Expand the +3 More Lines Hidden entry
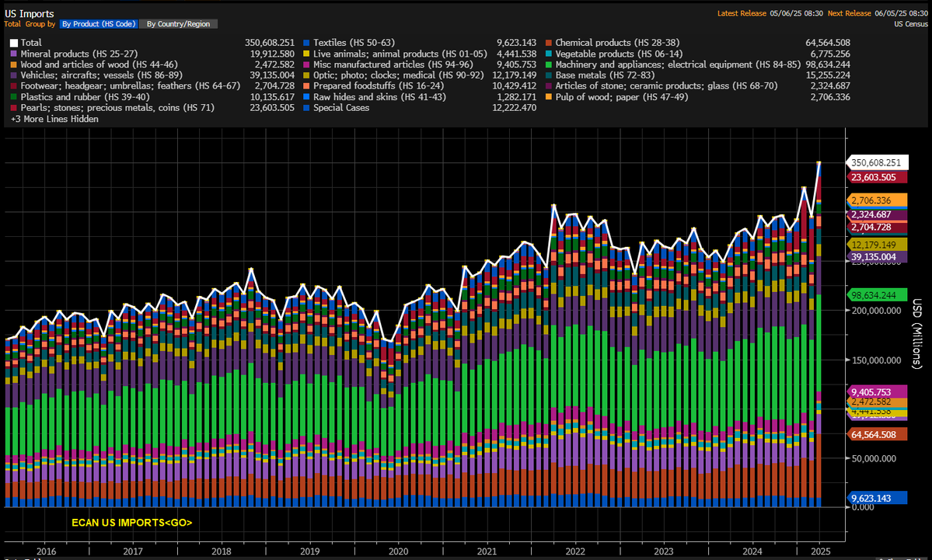Image resolution: width=932 pixels, height=560 pixels. pos(54,120)
